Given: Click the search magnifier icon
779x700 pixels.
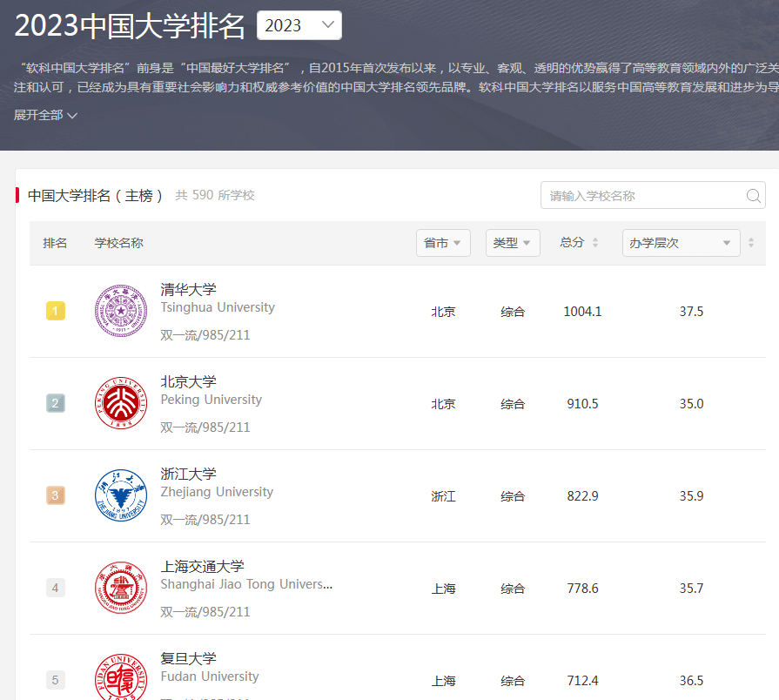Looking at the screenshot, I should pyautogui.click(x=753, y=196).
